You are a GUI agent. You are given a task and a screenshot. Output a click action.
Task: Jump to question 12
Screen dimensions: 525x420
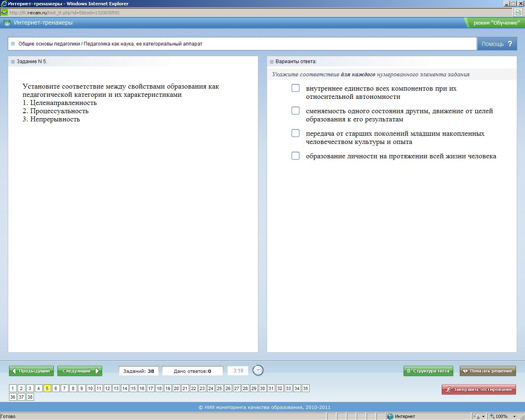point(107,388)
